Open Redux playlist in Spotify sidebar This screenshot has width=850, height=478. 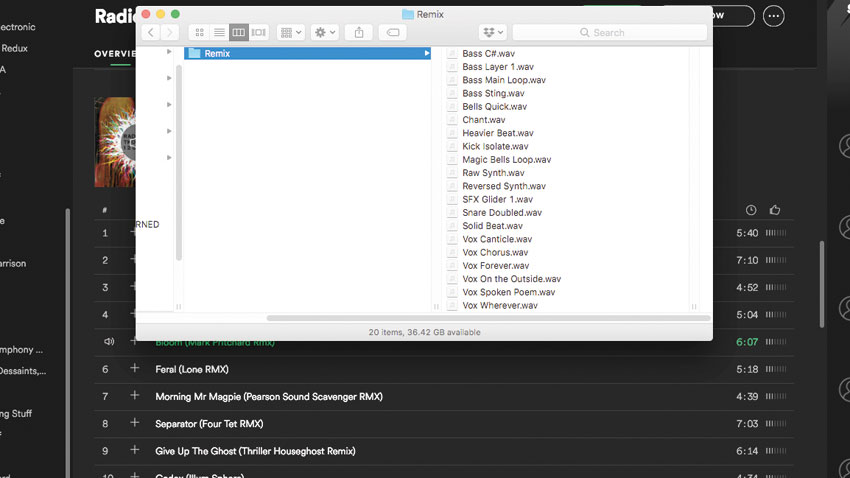pos(14,48)
